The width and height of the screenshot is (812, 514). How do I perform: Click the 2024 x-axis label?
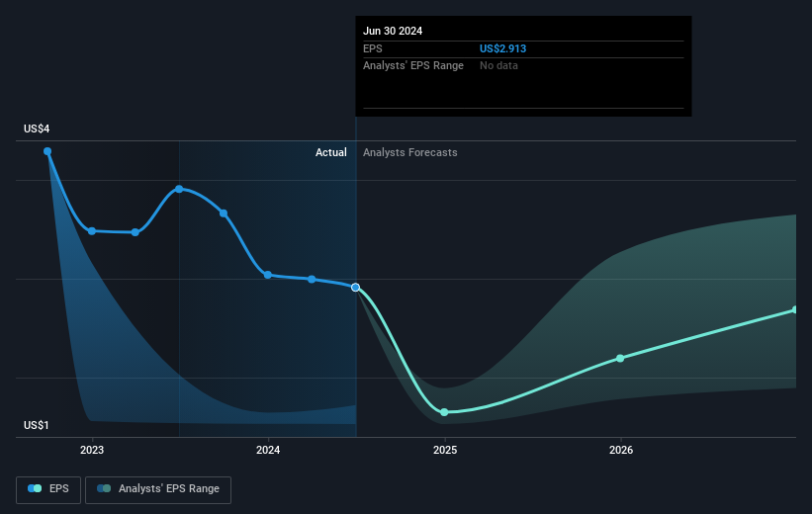268,451
